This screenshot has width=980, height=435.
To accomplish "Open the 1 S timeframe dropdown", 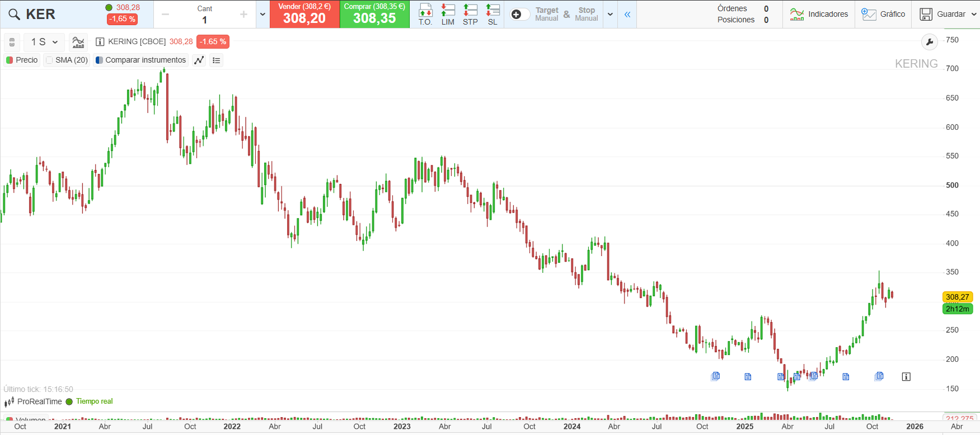I will [x=44, y=42].
